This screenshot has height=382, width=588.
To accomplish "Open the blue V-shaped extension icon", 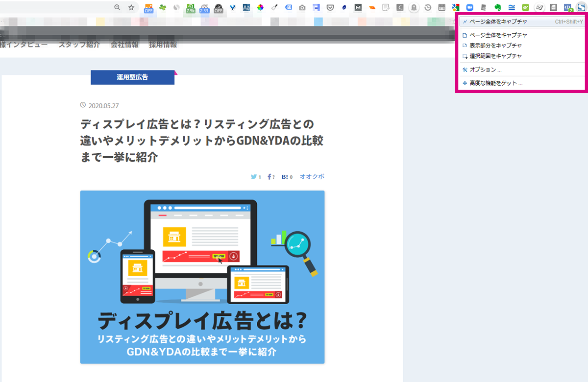I will click(232, 7).
